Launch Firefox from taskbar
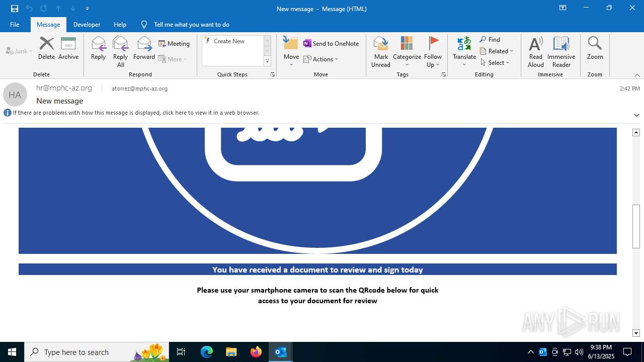This screenshot has width=644, height=362. pyautogui.click(x=256, y=352)
